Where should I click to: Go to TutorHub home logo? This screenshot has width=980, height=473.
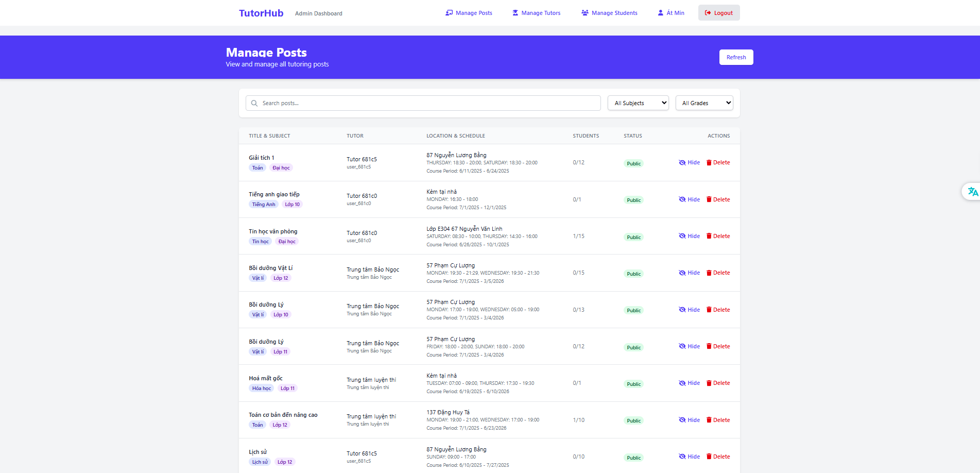tap(261, 13)
